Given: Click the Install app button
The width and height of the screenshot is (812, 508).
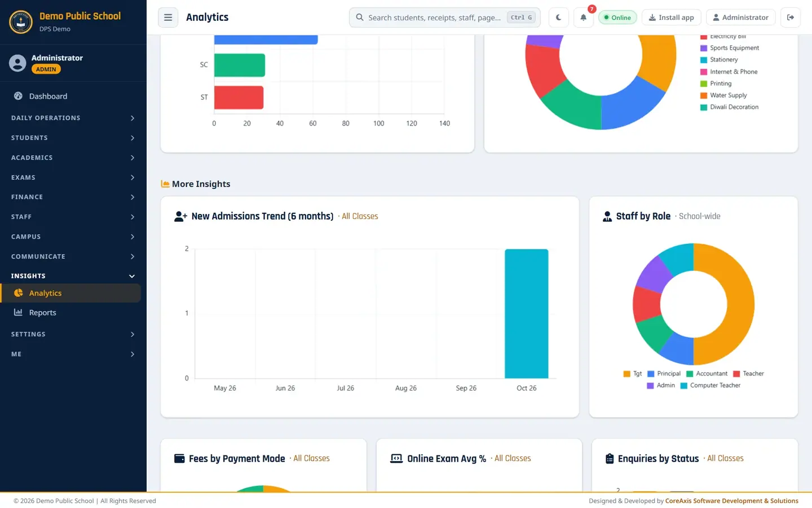Looking at the screenshot, I should pos(672,17).
